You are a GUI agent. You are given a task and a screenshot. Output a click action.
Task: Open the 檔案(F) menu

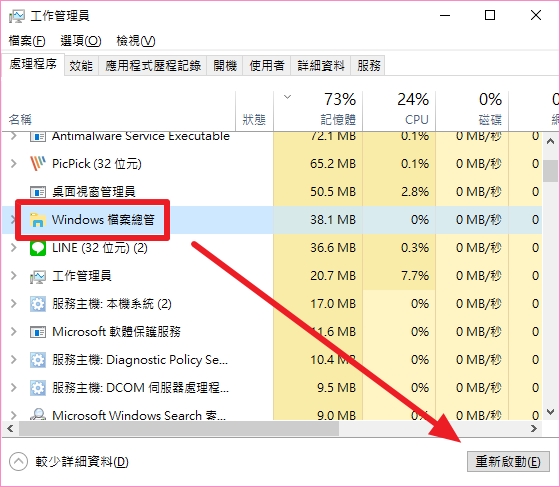(27, 41)
